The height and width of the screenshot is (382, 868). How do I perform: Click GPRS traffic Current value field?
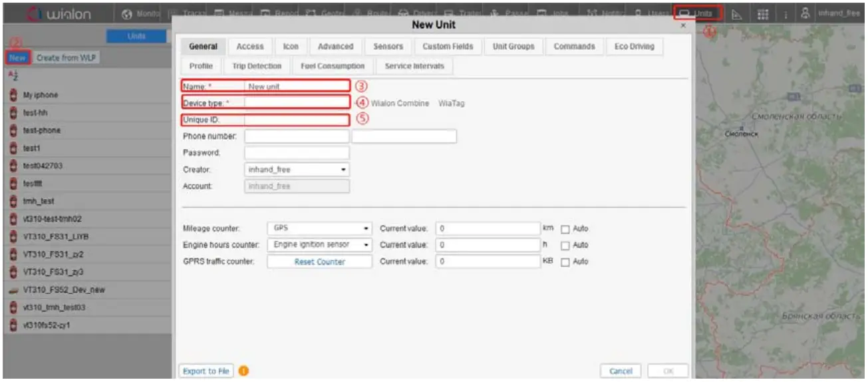[488, 262]
